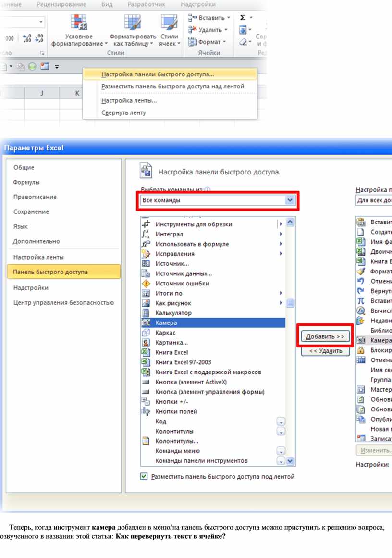Select the Calculator command in list
Viewport: 392px width, 558px height.
click(173, 313)
